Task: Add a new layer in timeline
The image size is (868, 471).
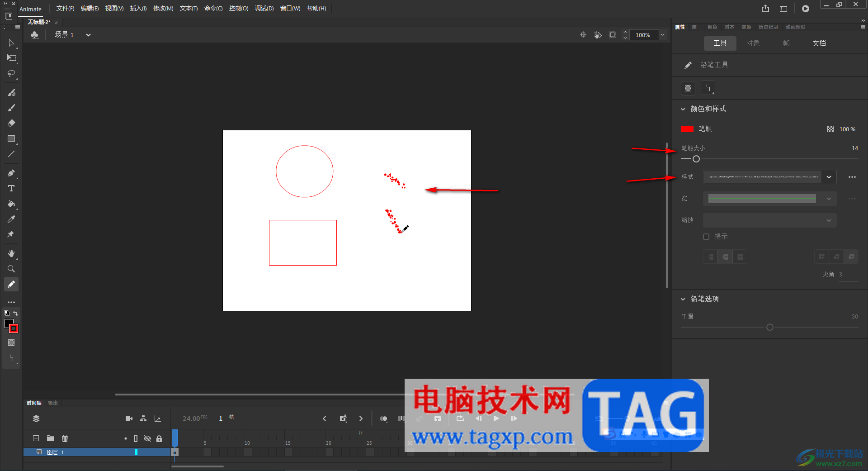Action: pyautogui.click(x=36, y=438)
